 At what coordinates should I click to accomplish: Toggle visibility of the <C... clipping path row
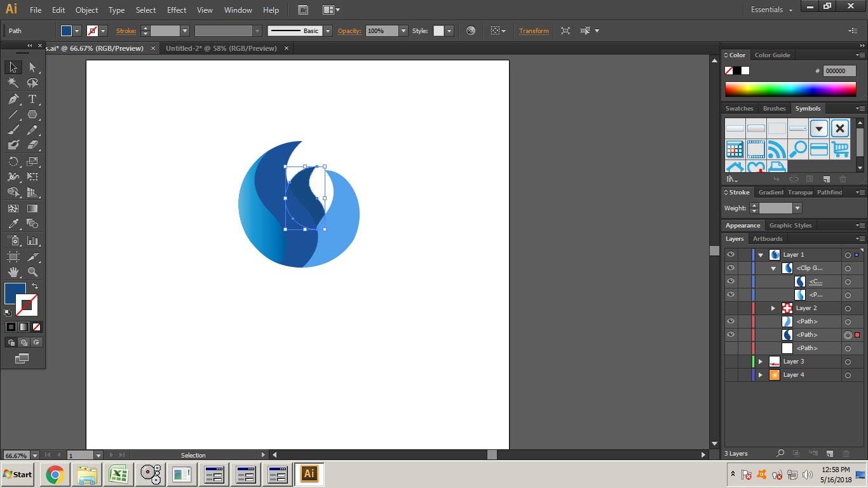click(731, 281)
